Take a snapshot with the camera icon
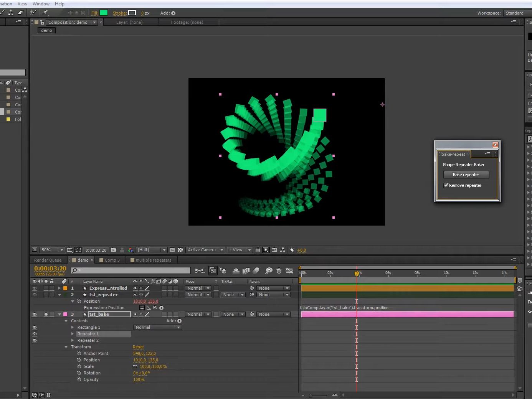Screen dimensions: 532x399 pos(113,250)
